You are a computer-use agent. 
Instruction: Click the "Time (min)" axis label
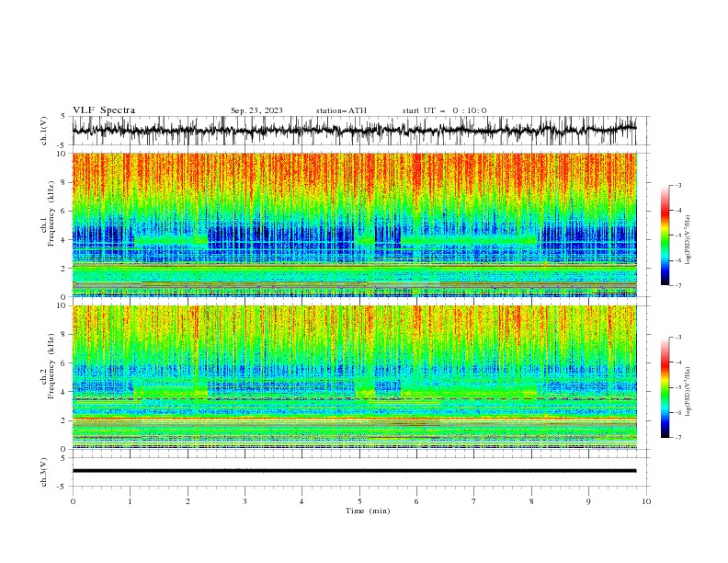point(368,511)
